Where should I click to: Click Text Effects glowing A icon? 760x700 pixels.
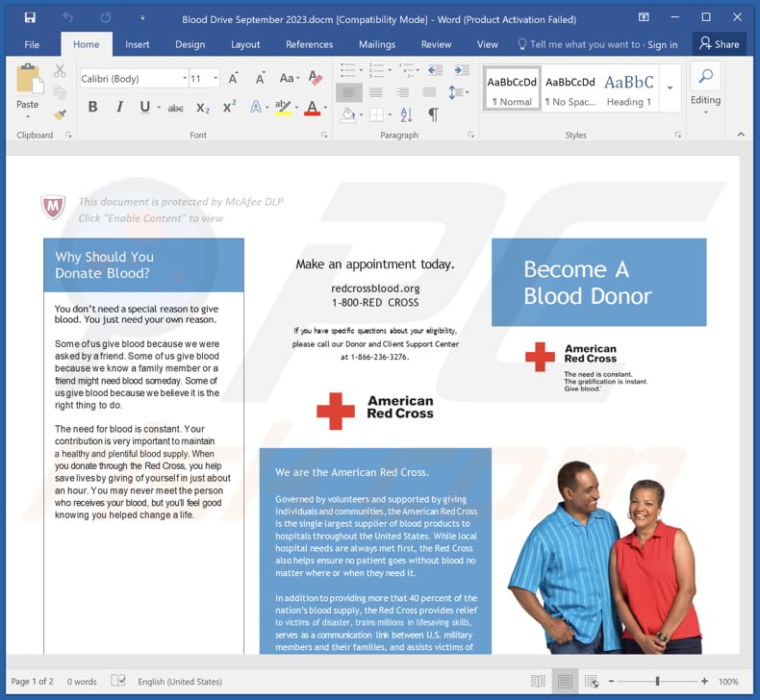256,107
